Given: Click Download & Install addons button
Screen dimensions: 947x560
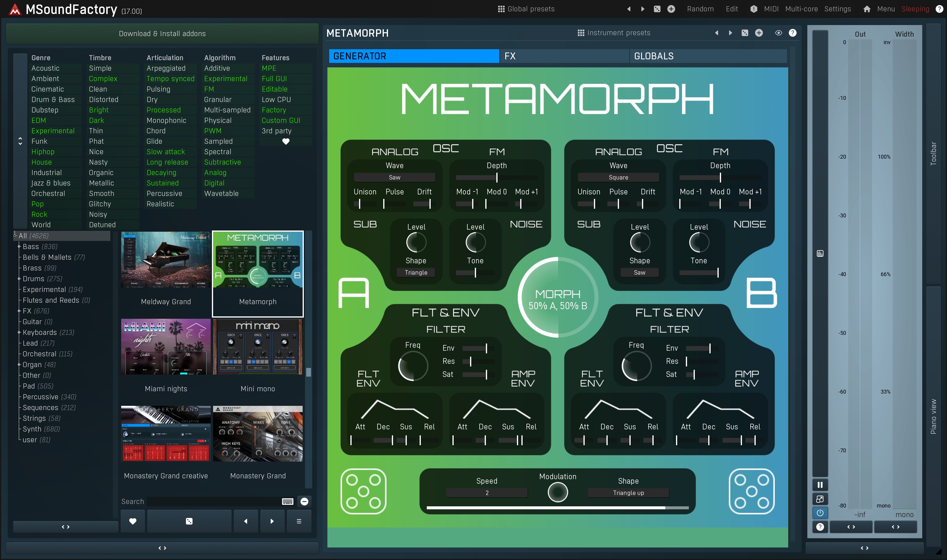Looking at the screenshot, I should click(x=162, y=34).
